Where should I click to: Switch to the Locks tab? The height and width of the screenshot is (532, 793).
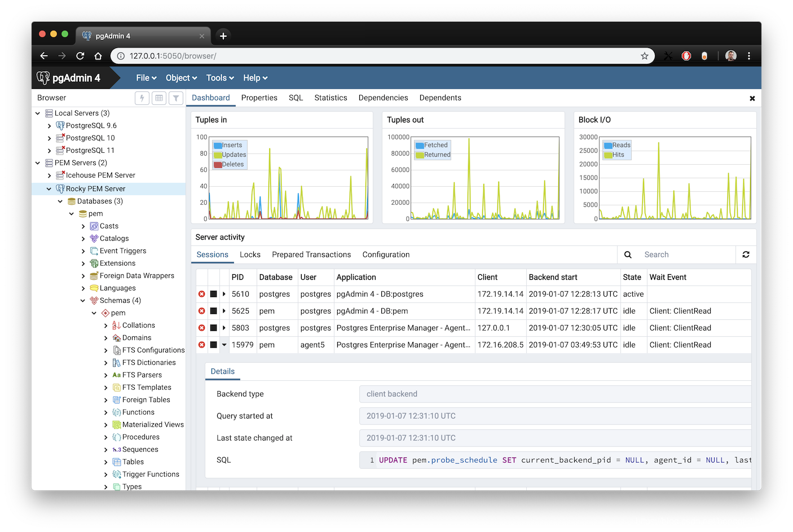click(x=250, y=254)
